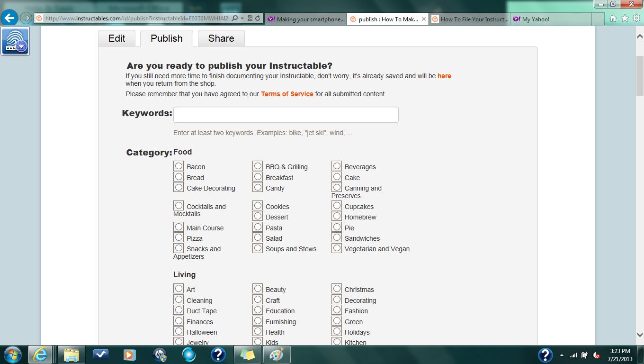Image resolution: width=644 pixels, height=364 pixels.
Task: Choose the Education radio button
Action: 258,310
